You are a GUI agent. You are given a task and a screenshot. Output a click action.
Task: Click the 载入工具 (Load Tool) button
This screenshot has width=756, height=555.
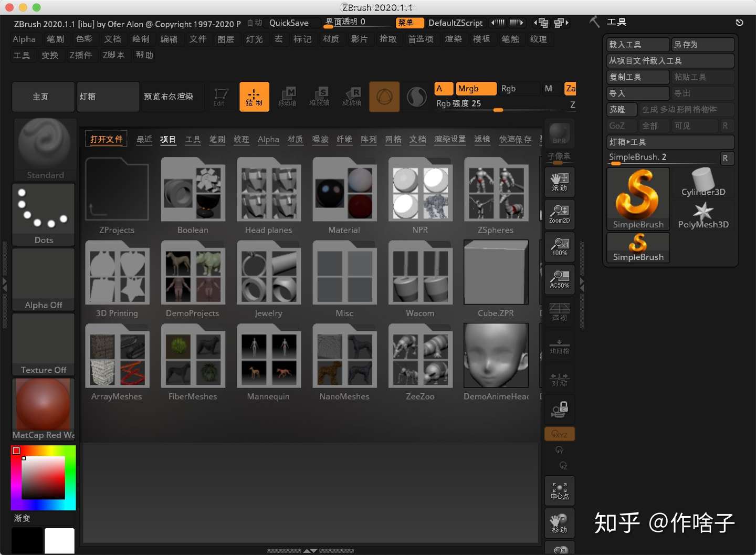click(x=638, y=45)
